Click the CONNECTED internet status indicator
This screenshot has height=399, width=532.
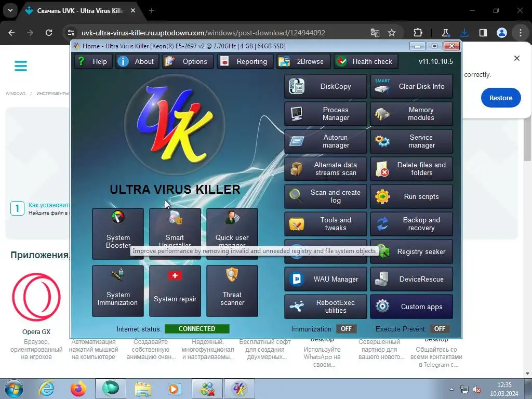point(197,329)
